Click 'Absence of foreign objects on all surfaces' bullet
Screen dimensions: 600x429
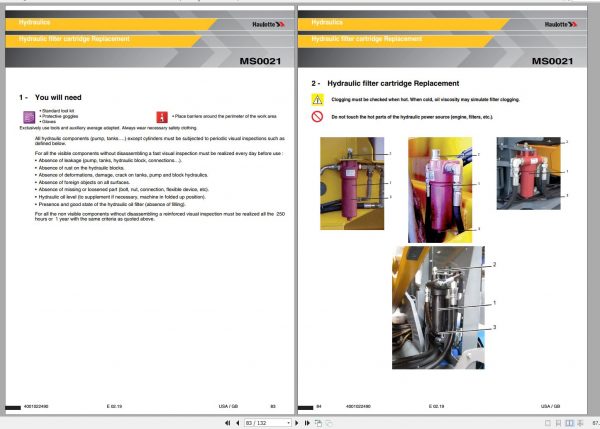pos(83,183)
